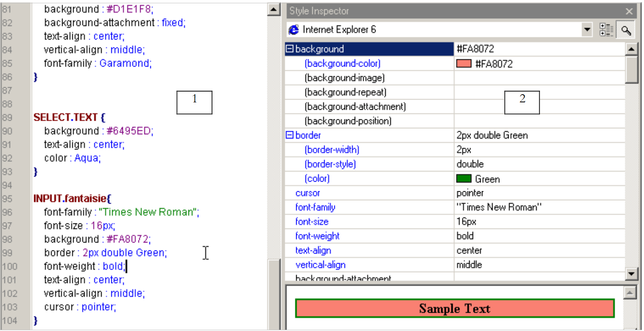
Task: Collapse the background property group
Action: tap(290, 49)
